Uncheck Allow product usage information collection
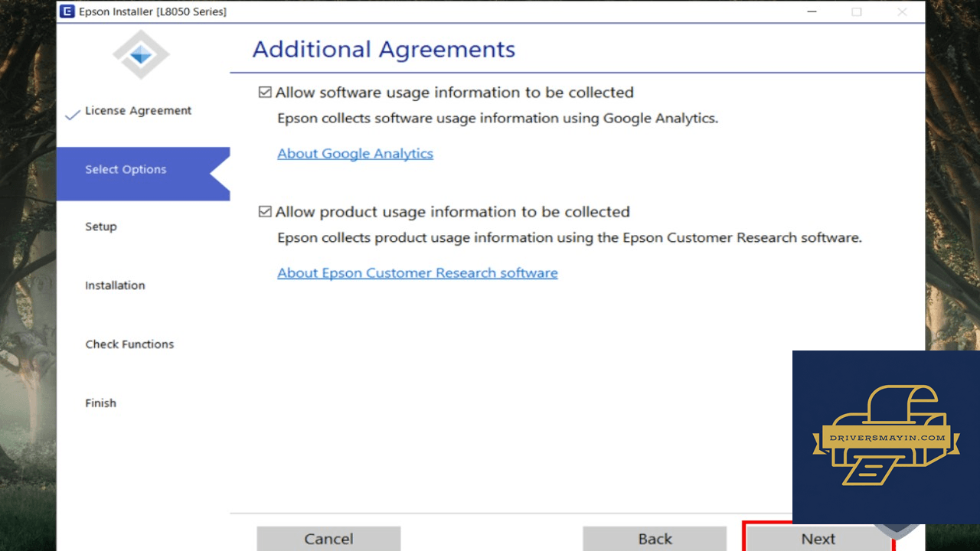The height and width of the screenshot is (551, 980). point(265,212)
